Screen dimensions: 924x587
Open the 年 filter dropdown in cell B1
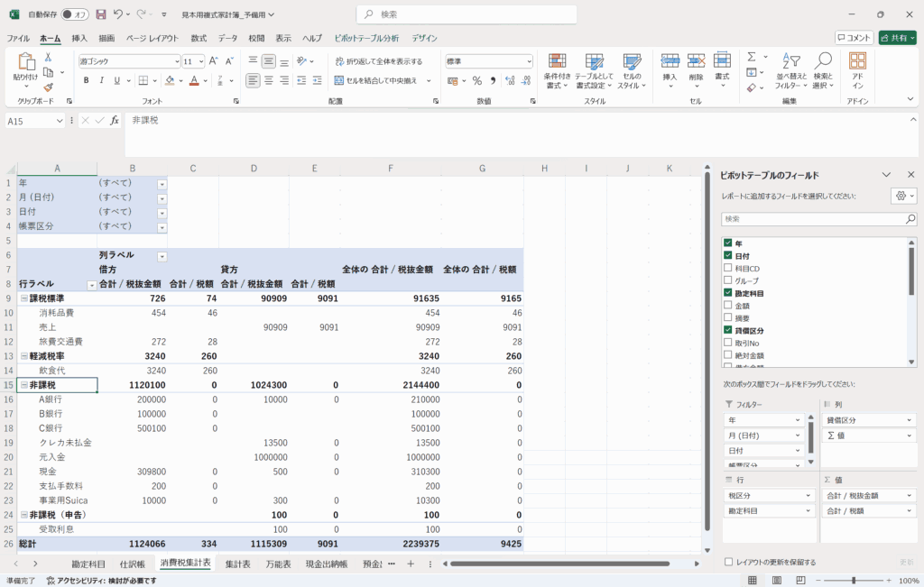[162, 184]
